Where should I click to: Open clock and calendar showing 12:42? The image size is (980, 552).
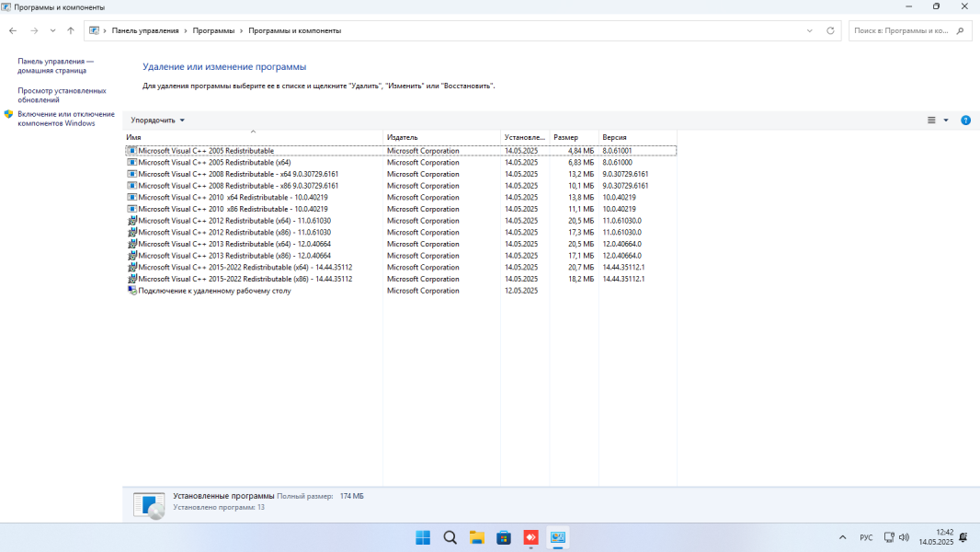coord(936,537)
